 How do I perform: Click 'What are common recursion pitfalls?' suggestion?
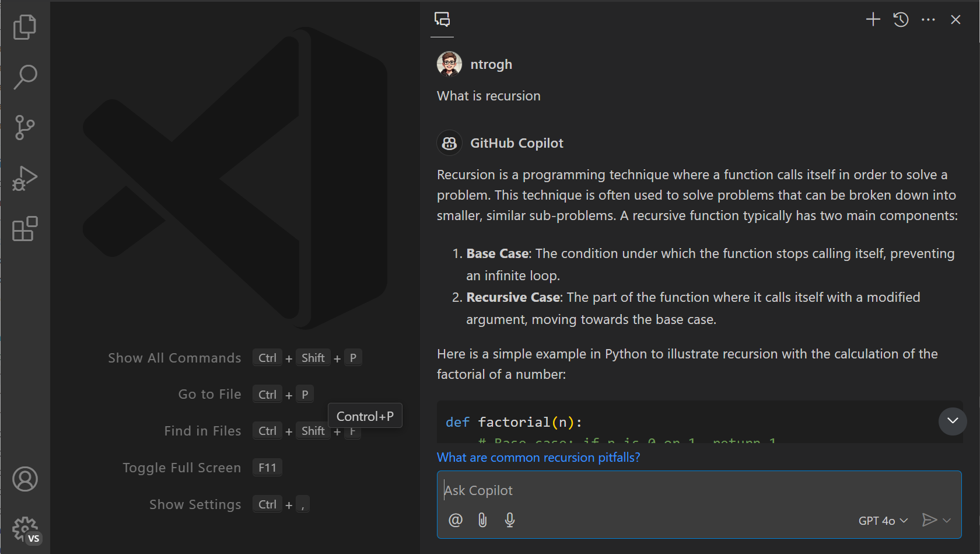(538, 458)
